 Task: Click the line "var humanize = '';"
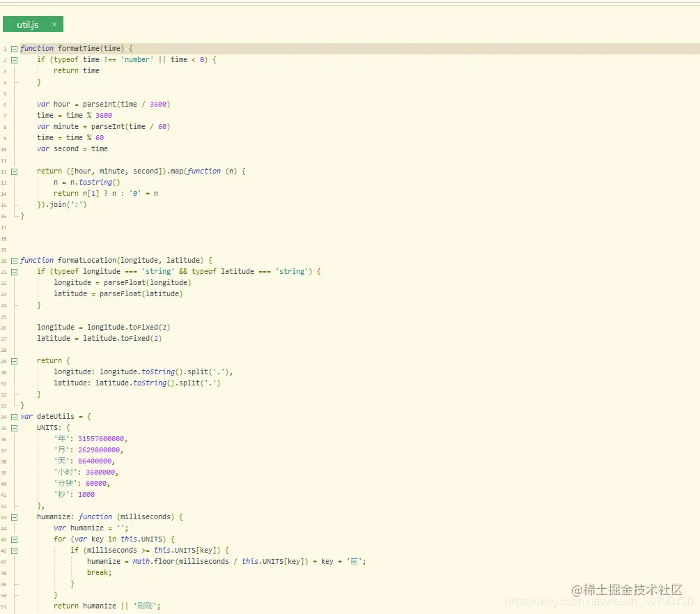click(91, 528)
